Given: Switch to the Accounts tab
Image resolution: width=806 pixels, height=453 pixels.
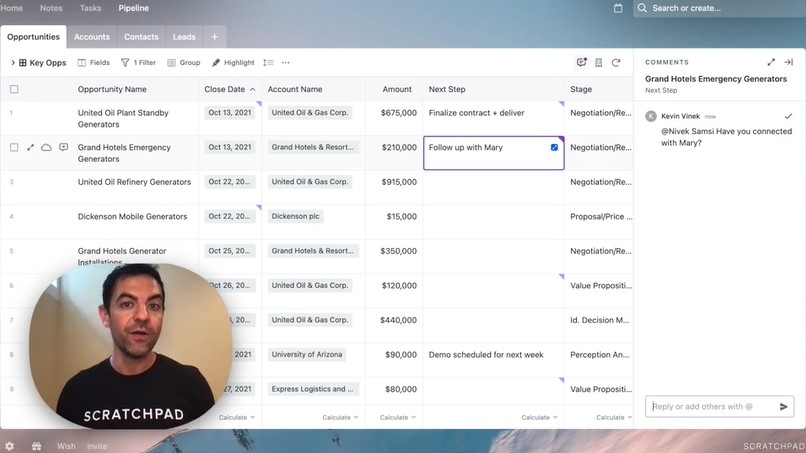Looking at the screenshot, I should click(x=91, y=37).
